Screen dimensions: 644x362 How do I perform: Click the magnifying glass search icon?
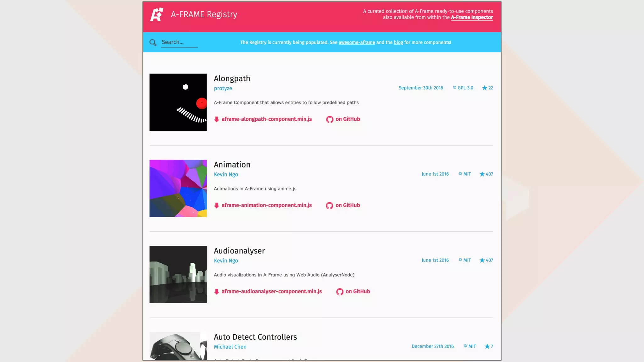tap(153, 42)
